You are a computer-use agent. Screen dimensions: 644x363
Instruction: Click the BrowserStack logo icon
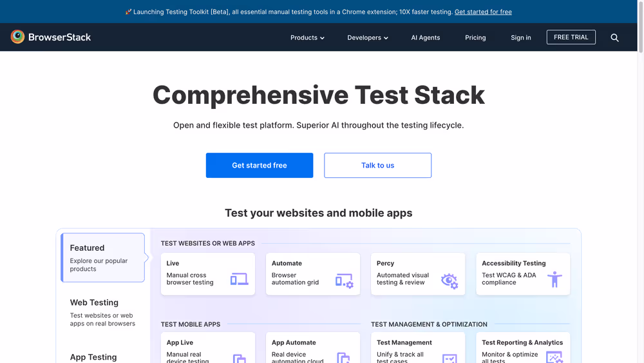click(18, 37)
